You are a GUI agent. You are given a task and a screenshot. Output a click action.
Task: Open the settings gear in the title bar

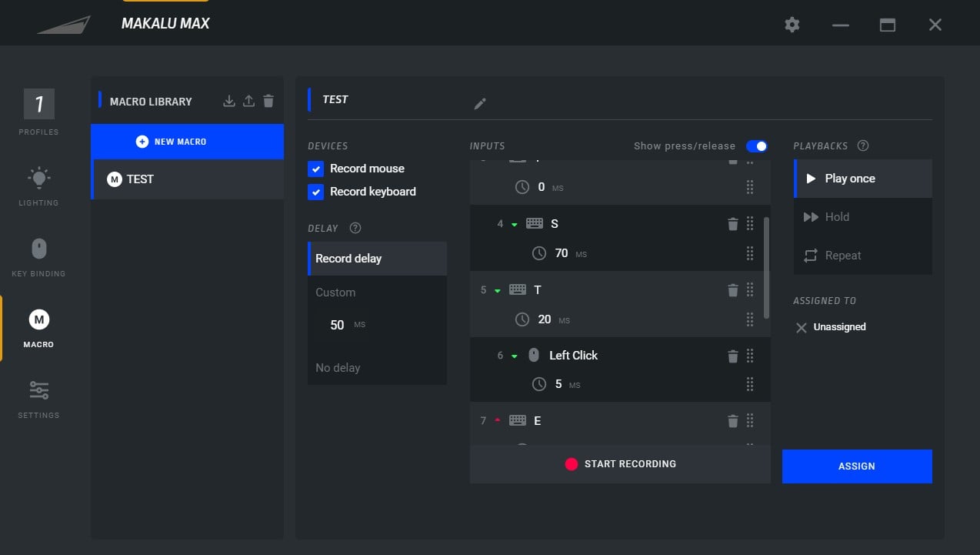(x=792, y=25)
